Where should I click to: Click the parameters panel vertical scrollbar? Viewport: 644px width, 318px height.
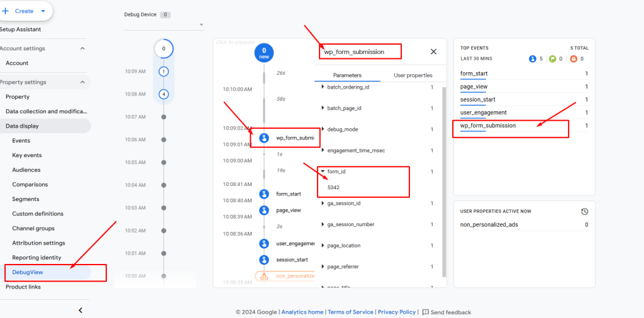click(443, 182)
